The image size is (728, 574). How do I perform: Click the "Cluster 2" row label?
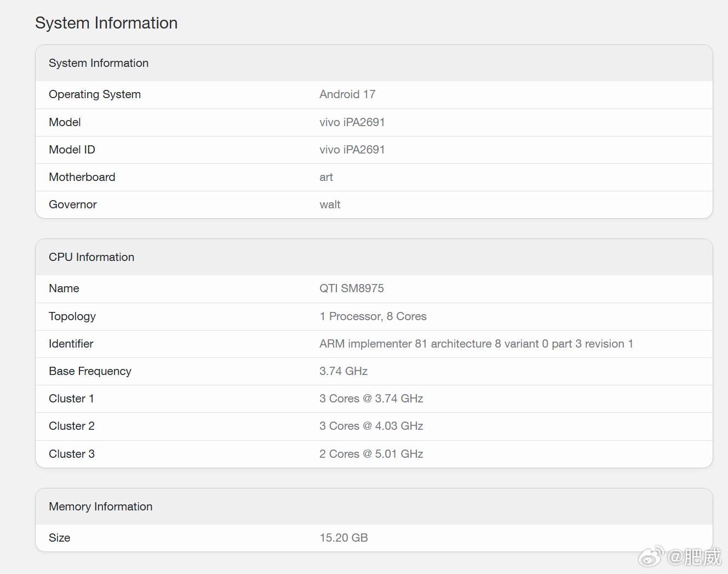(72, 426)
